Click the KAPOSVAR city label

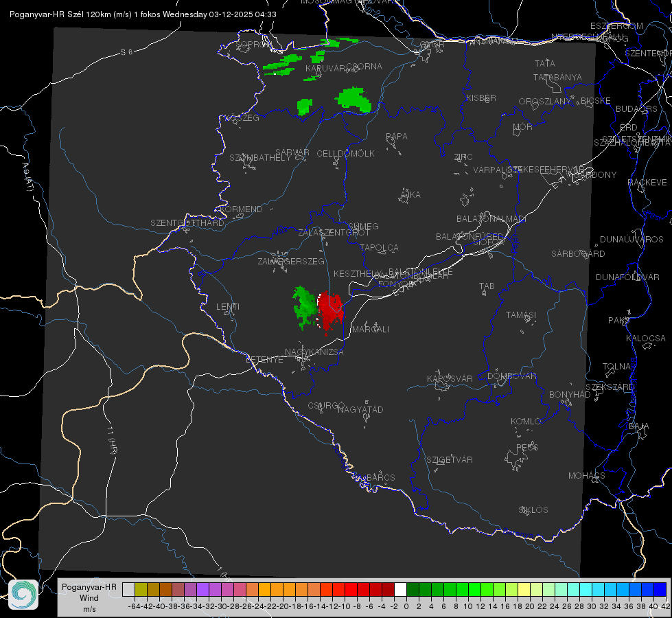pos(450,378)
